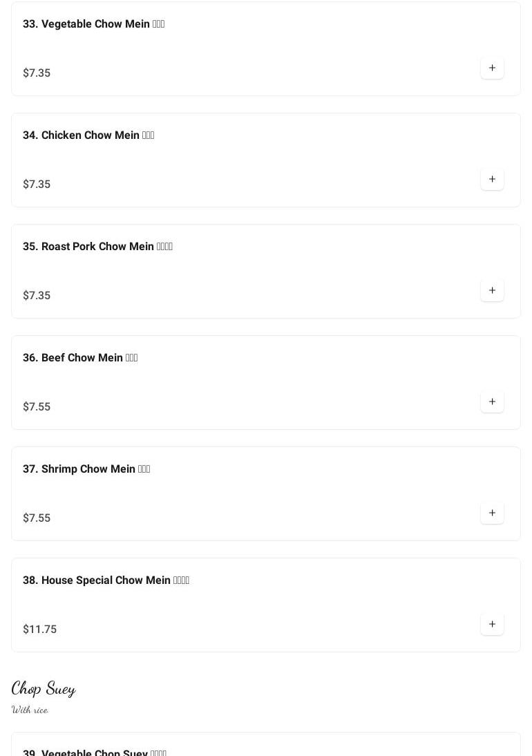Image resolution: width=532 pixels, height=756 pixels.
Task: Click the $7.35 price of Vegetable Chow Mein
Action: click(x=37, y=73)
